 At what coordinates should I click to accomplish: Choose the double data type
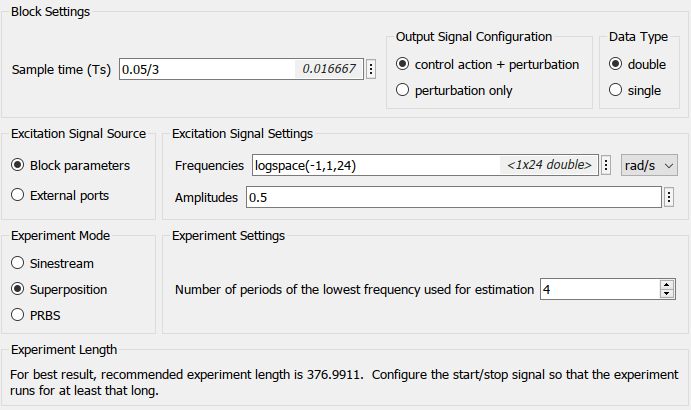pos(616,64)
